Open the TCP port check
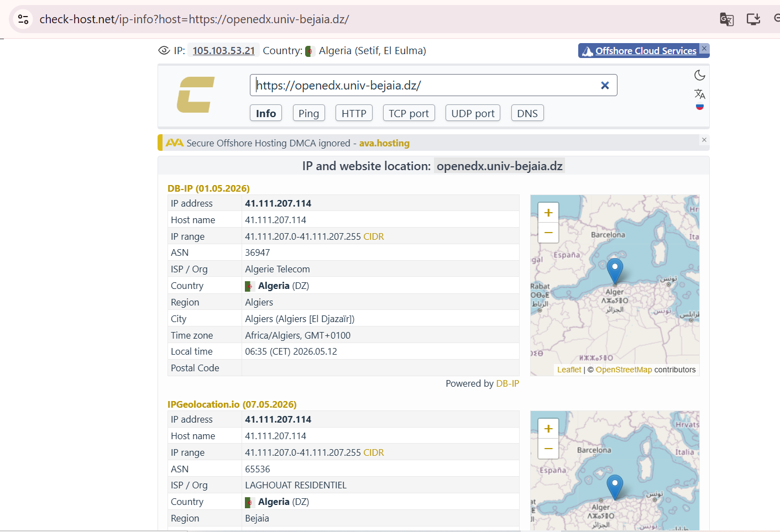The height and width of the screenshot is (532, 780). [409, 113]
